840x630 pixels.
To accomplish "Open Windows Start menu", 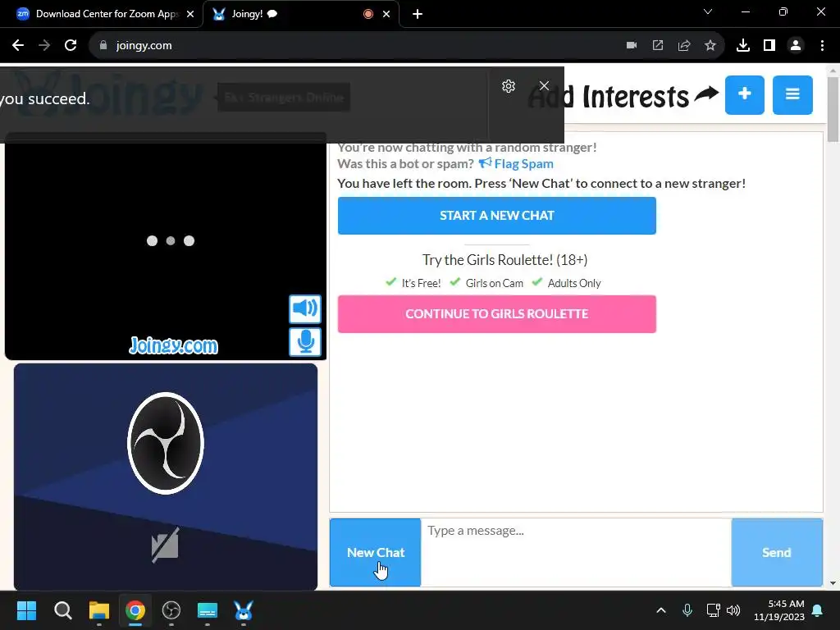I will pyautogui.click(x=27, y=610).
